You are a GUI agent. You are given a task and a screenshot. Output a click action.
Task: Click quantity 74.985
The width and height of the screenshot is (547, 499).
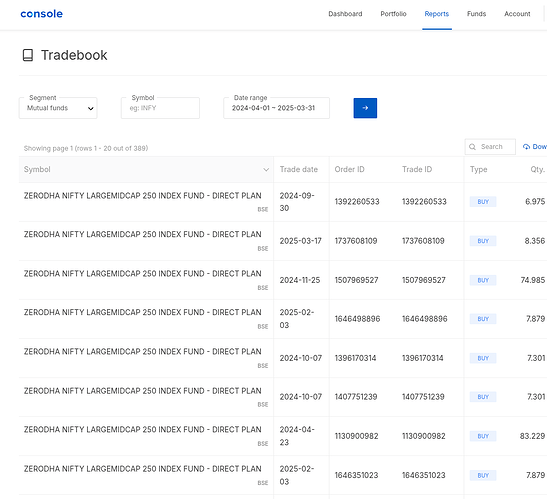tap(532, 280)
